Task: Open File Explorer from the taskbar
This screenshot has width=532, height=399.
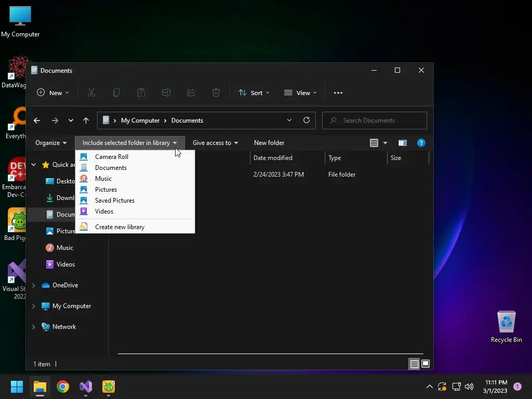Action: [39, 387]
